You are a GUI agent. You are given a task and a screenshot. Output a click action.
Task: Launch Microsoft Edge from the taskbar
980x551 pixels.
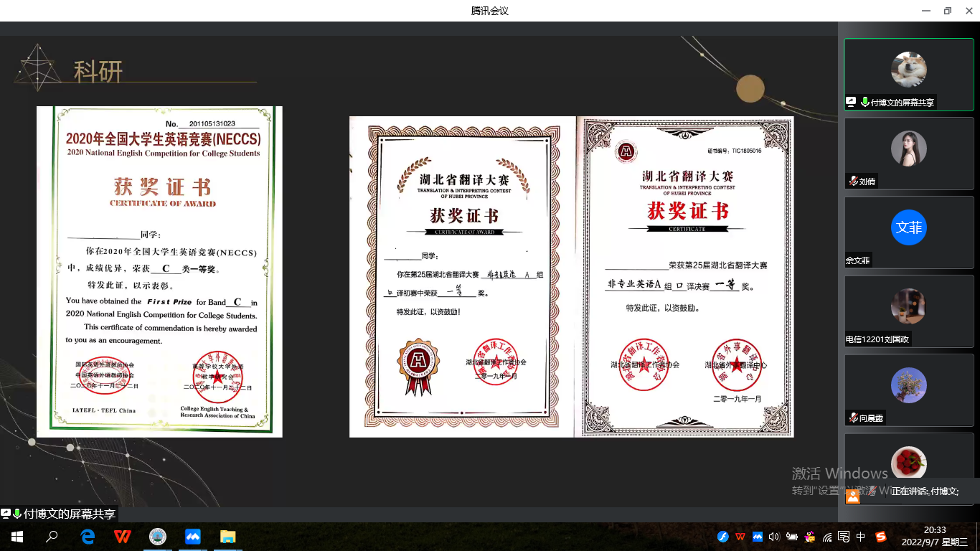pyautogui.click(x=88, y=537)
